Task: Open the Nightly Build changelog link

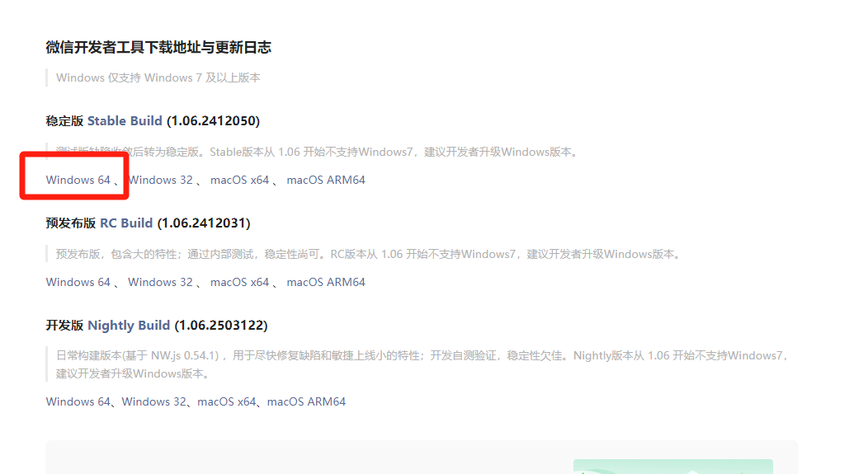Action: [129, 326]
